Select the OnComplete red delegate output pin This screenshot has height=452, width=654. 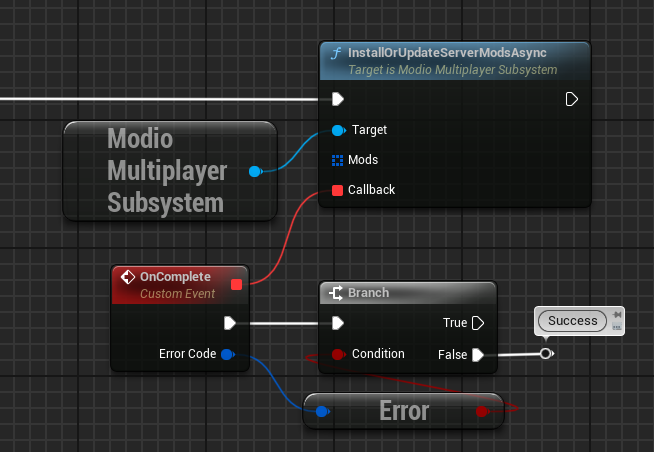tap(236, 285)
